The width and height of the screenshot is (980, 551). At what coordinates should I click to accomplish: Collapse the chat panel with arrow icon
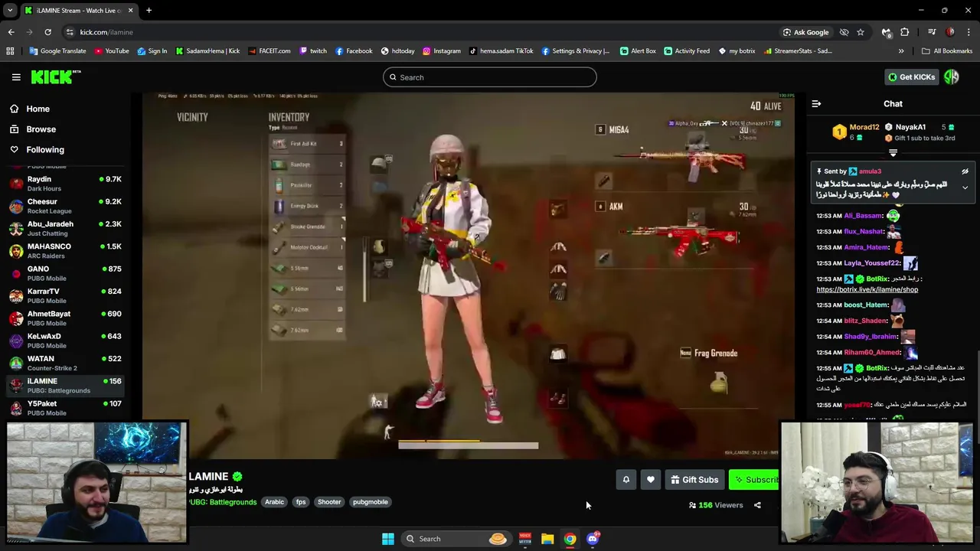tap(816, 103)
